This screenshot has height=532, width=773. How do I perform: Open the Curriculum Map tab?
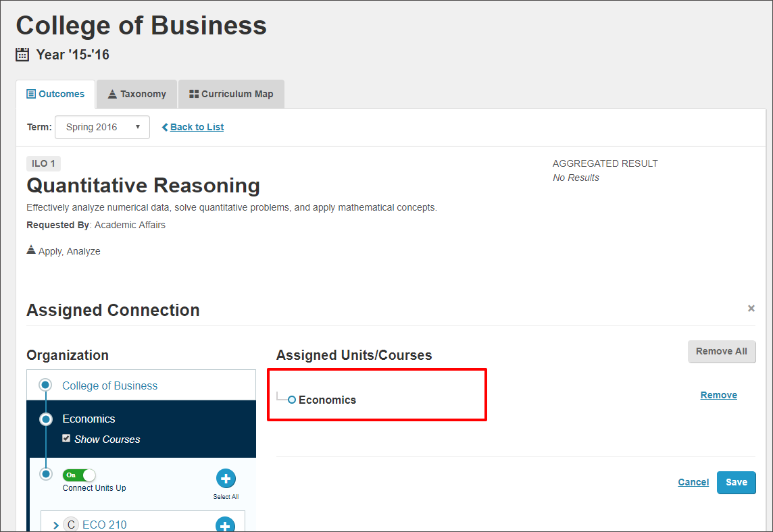coord(231,94)
